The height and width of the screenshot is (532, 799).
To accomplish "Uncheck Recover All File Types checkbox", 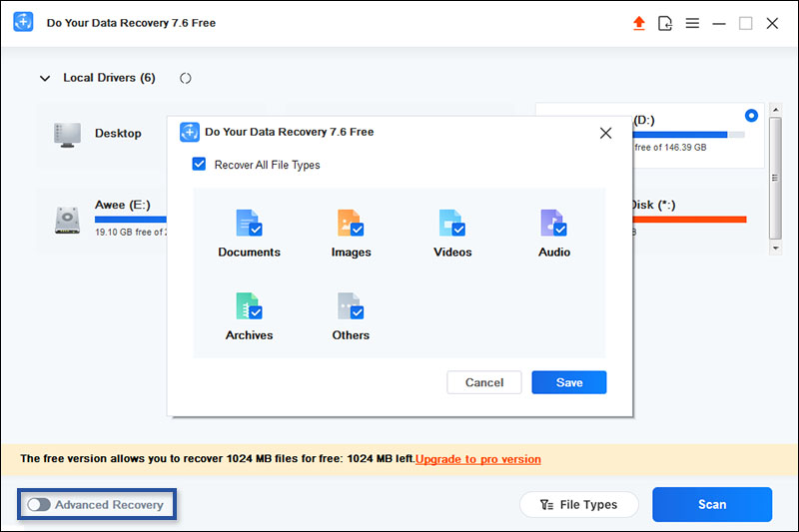I will tap(200, 165).
